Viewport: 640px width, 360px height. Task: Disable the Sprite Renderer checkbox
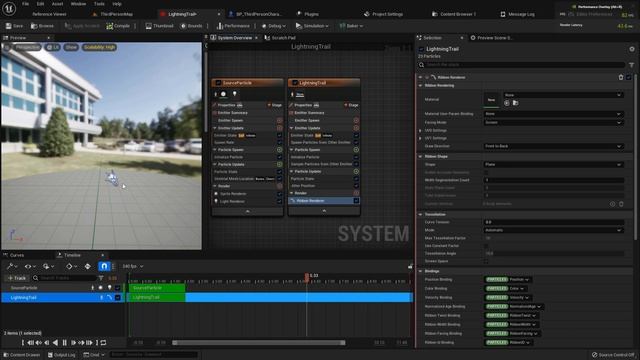[x=280, y=194]
